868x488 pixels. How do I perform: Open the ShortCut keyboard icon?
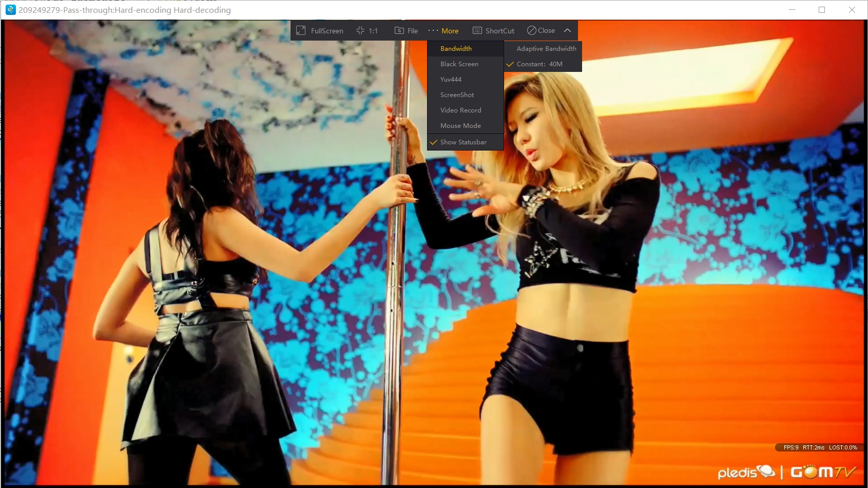tap(477, 31)
